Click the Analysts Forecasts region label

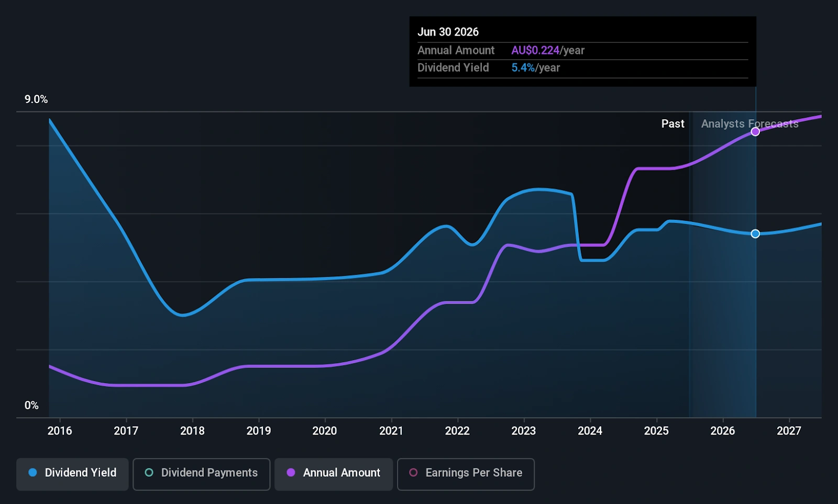coord(749,124)
